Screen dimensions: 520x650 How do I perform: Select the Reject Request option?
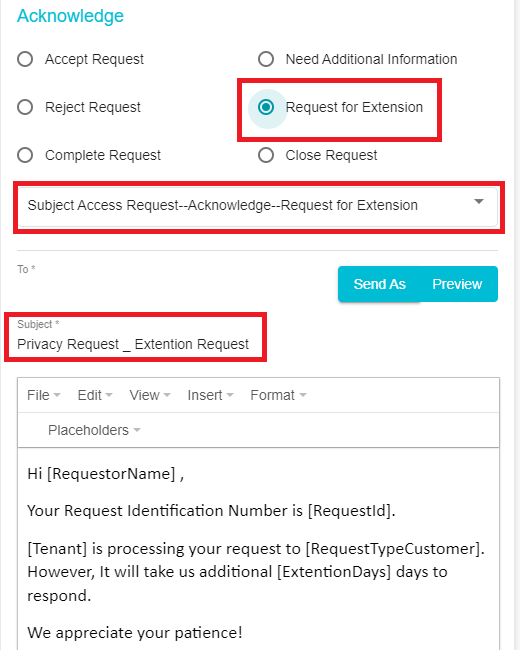coord(25,107)
